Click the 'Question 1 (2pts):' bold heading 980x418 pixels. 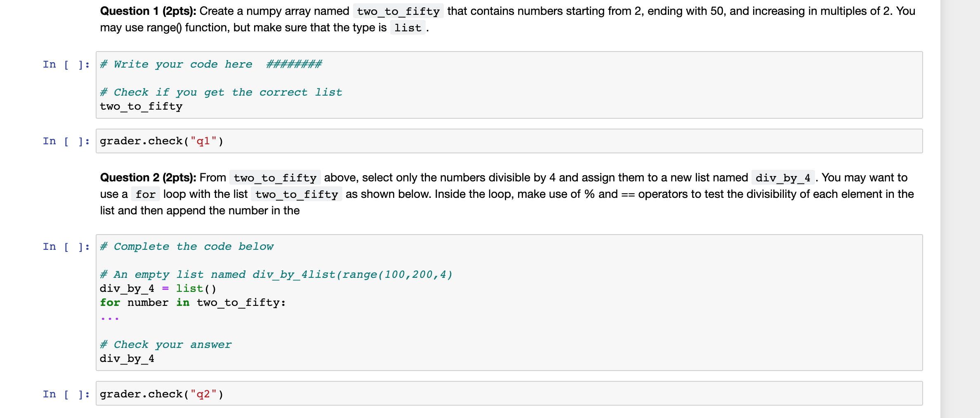[x=148, y=11]
